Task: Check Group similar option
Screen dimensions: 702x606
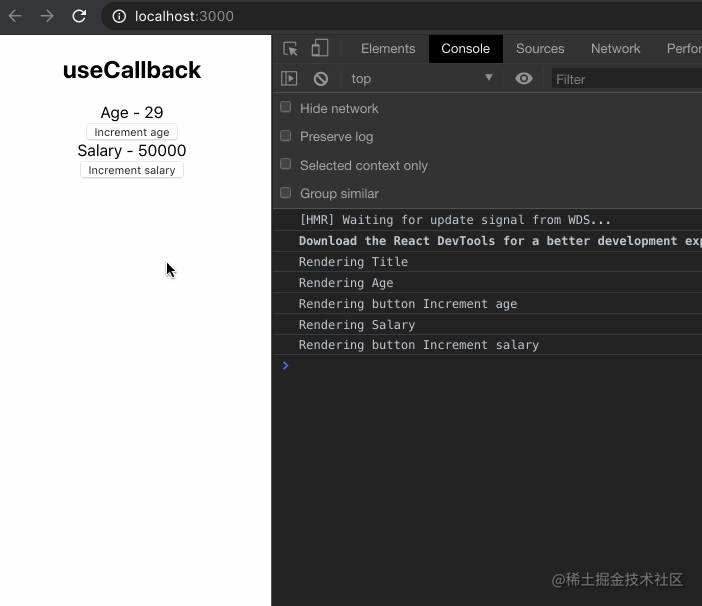Action: [285, 192]
